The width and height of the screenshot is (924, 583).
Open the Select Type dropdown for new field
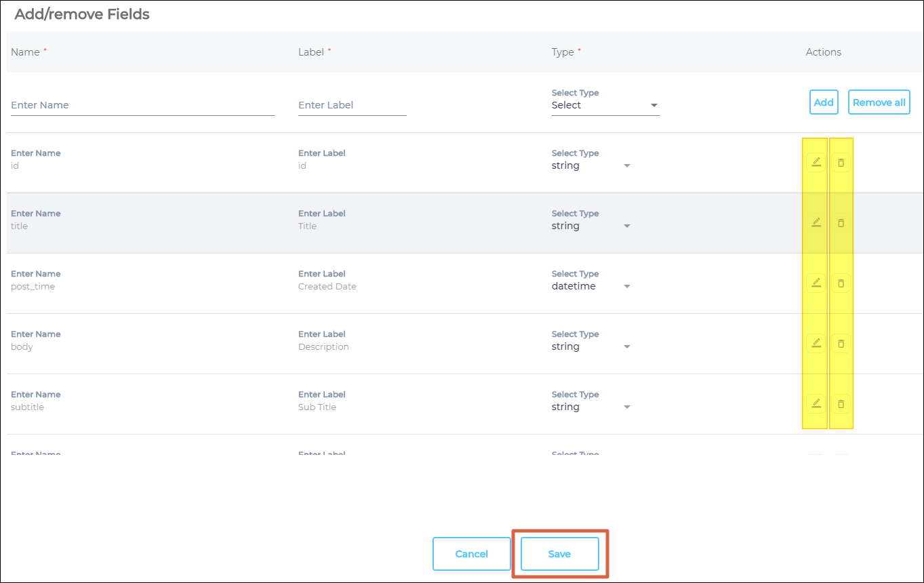605,105
